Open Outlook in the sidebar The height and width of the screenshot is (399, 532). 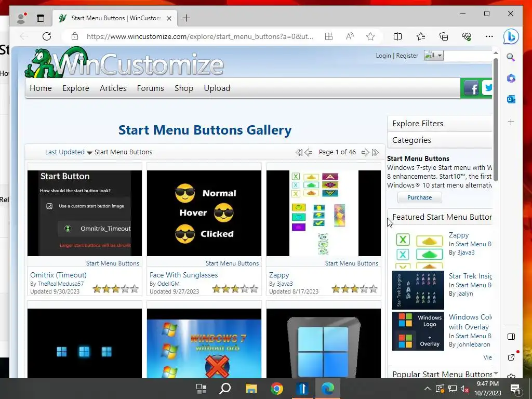click(x=511, y=99)
